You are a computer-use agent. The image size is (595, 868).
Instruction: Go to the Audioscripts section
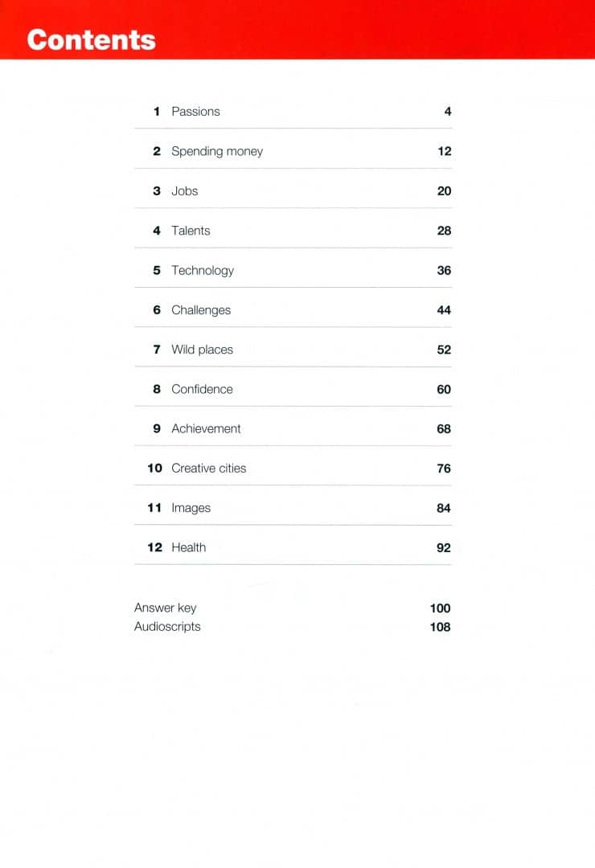point(167,627)
